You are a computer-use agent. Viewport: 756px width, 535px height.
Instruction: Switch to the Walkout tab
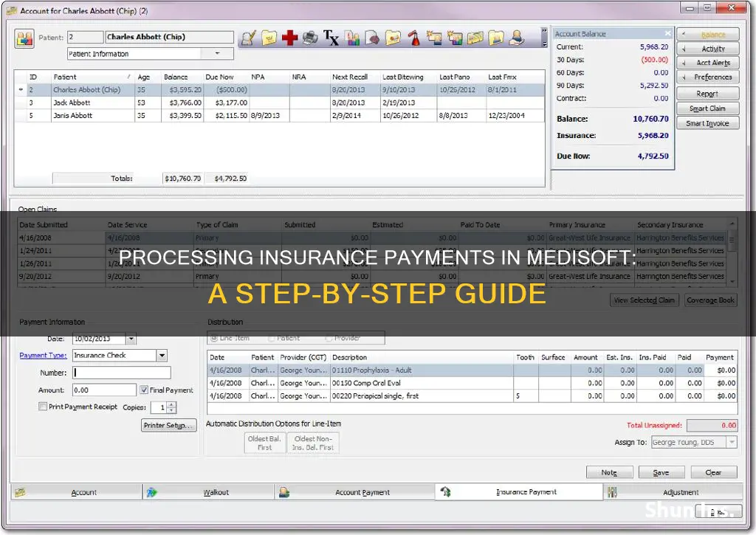(208, 492)
